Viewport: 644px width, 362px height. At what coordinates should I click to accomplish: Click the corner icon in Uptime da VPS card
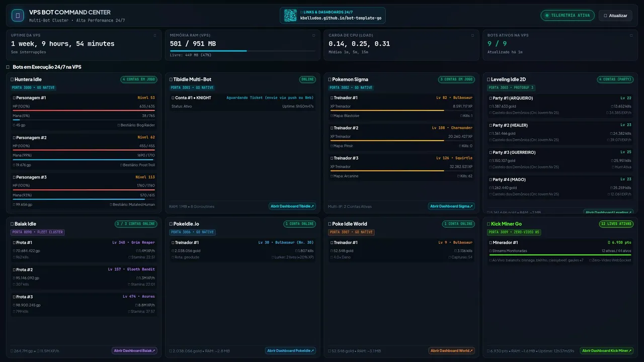click(x=155, y=35)
